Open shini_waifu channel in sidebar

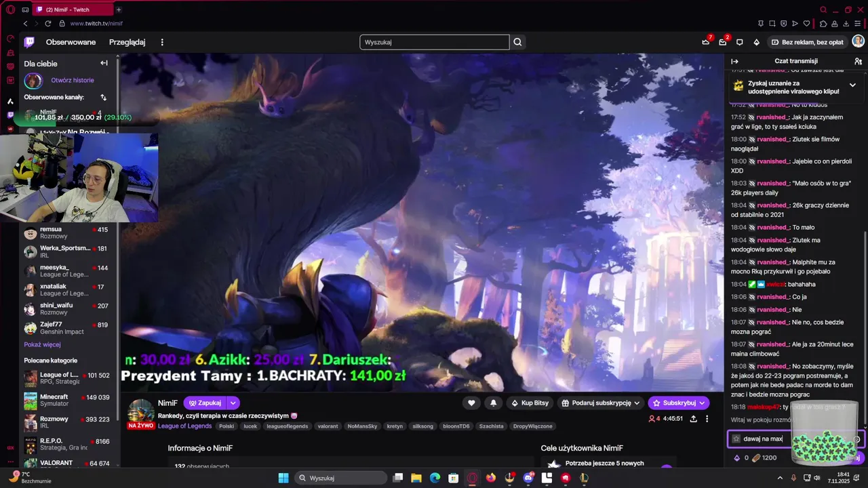click(66, 309)
